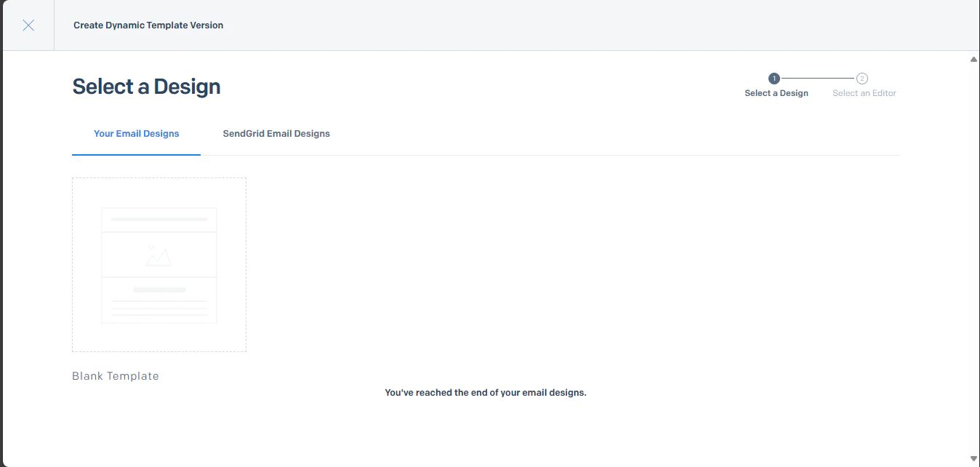Image resolution: width=980 pixels, height=467 pixels.
Task: Click the stepper connector line between steps
Action: (x=818, y=78)
